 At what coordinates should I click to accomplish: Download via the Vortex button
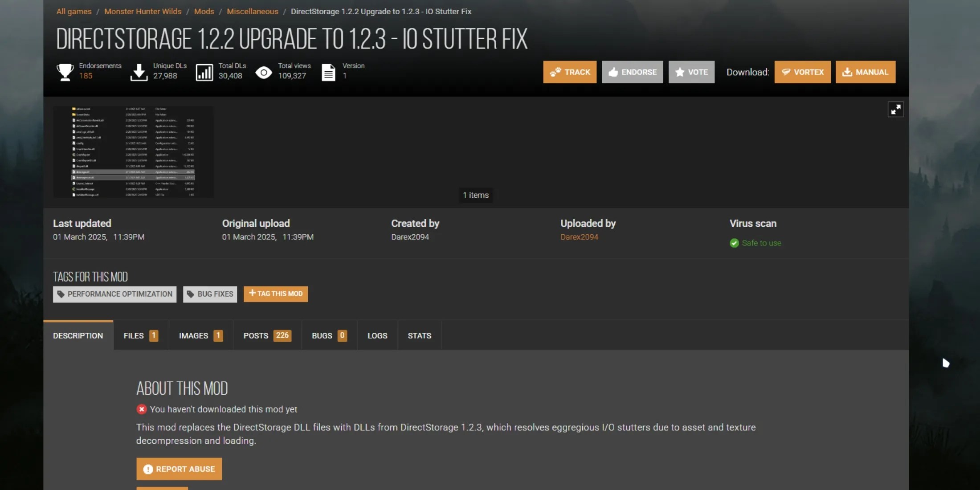[802, 72]
